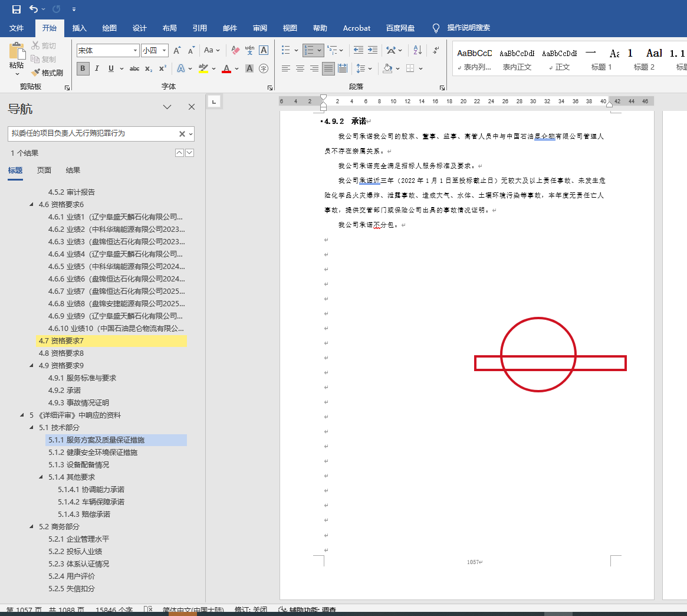687x616 pixels.
Task: Increase paragraph indent
Action: (x=373, y=50)
